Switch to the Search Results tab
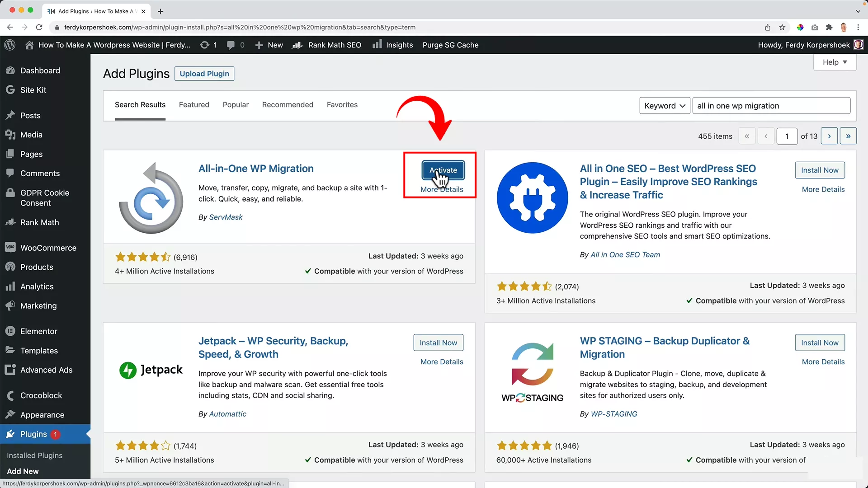This screenshot has width=868, height=488. [140, 105]
